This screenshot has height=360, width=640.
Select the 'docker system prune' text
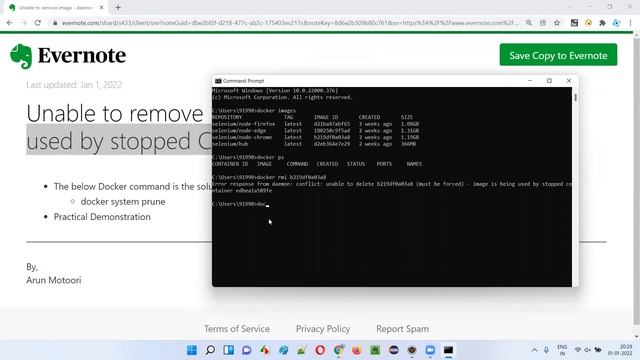pyautogui.click(x=123, y=202)
